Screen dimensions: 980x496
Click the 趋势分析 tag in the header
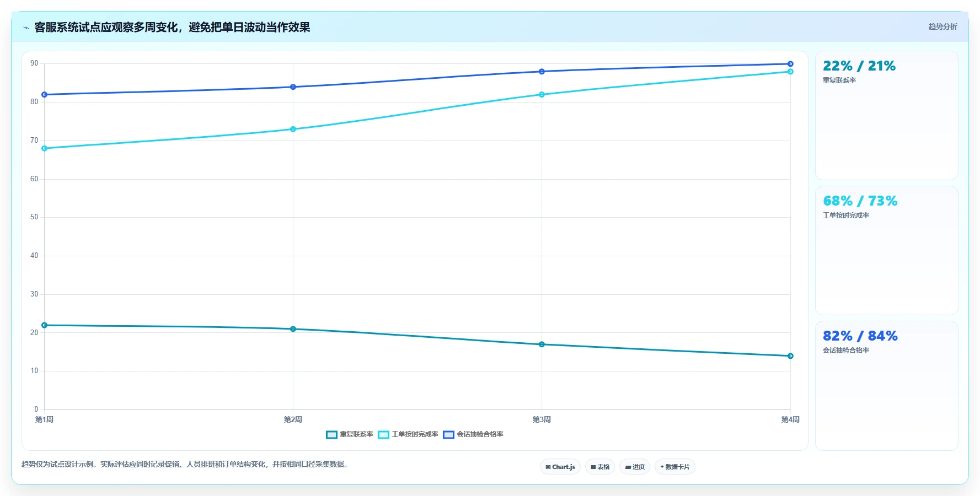(942, 26)
